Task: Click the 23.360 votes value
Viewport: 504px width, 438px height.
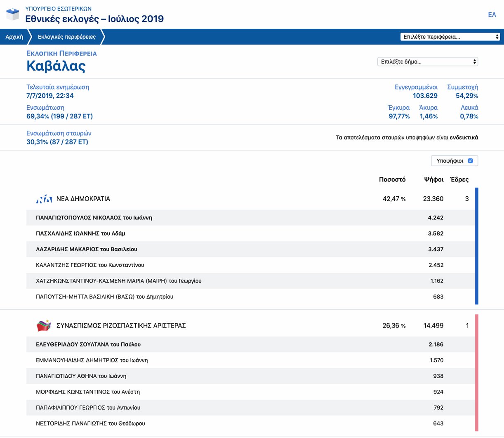Action: click(x=433, y=199)
